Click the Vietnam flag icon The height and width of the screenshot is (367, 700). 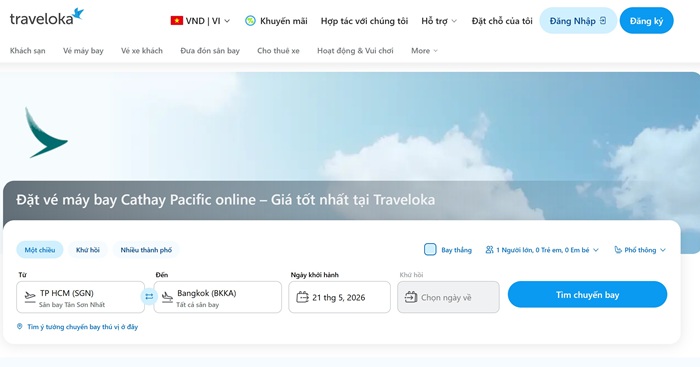pyautogui.click(x=176, y=21)
